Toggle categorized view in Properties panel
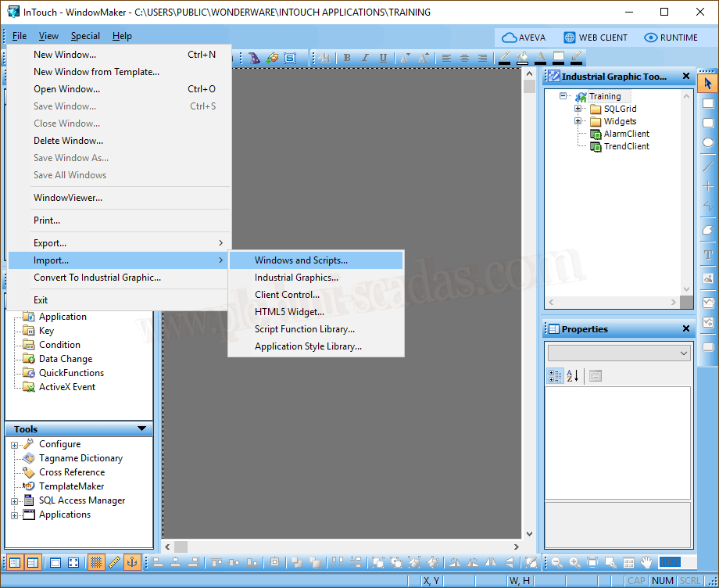 (x=555, y=376)
